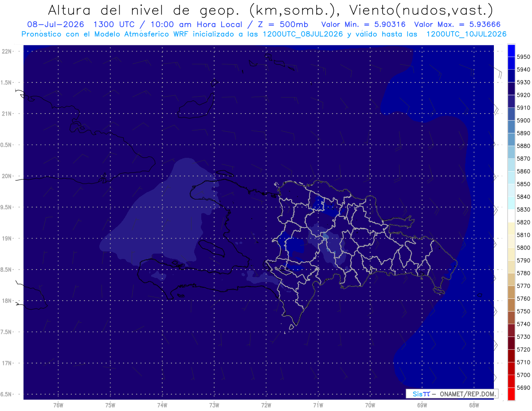Click the '21N' latitude label
532x411 pixels.
tap(6, 114)
